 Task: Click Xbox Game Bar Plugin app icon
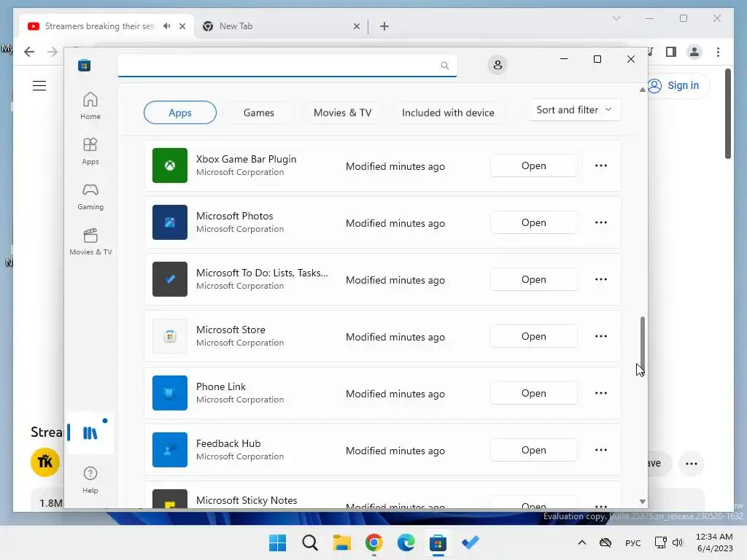tap(169, 166)
